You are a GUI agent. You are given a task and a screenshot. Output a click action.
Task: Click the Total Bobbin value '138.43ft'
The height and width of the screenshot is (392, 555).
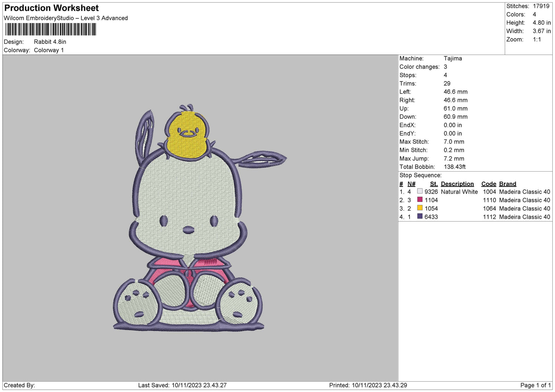pyautogui.click(x=455, y=167)
